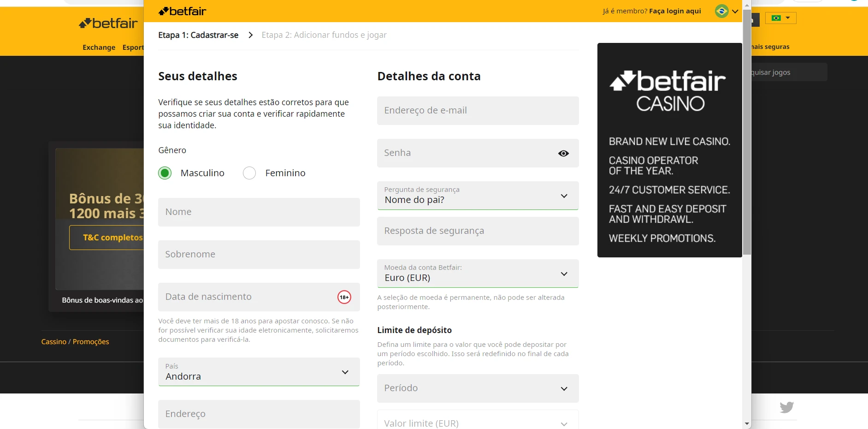Screen dimensions: 868x429
Task: Click the Betfair logo on background page
Action: pos(108,23)
